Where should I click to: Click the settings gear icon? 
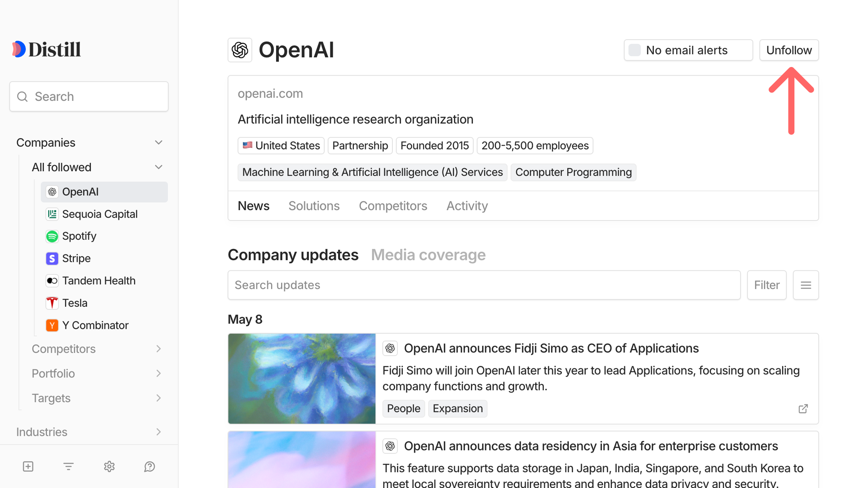[x=109, y=466]
